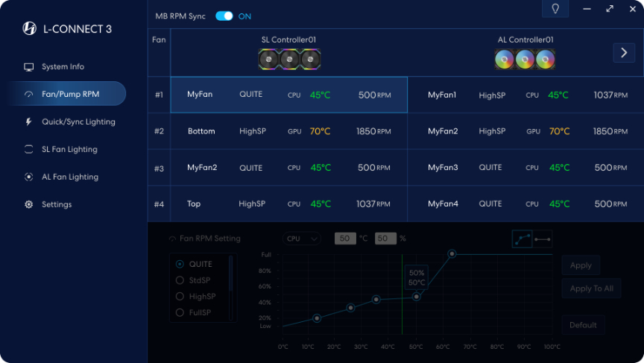Select SL Controller01 Top fan row

288,203
